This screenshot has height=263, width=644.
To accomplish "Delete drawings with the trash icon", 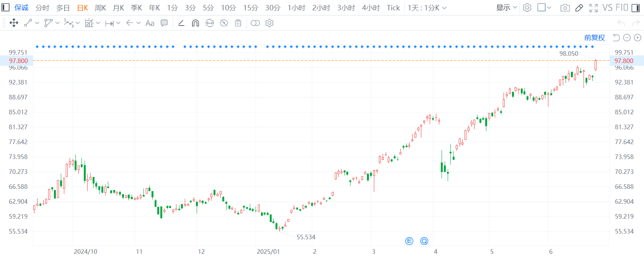I will (x=238, y=23).
